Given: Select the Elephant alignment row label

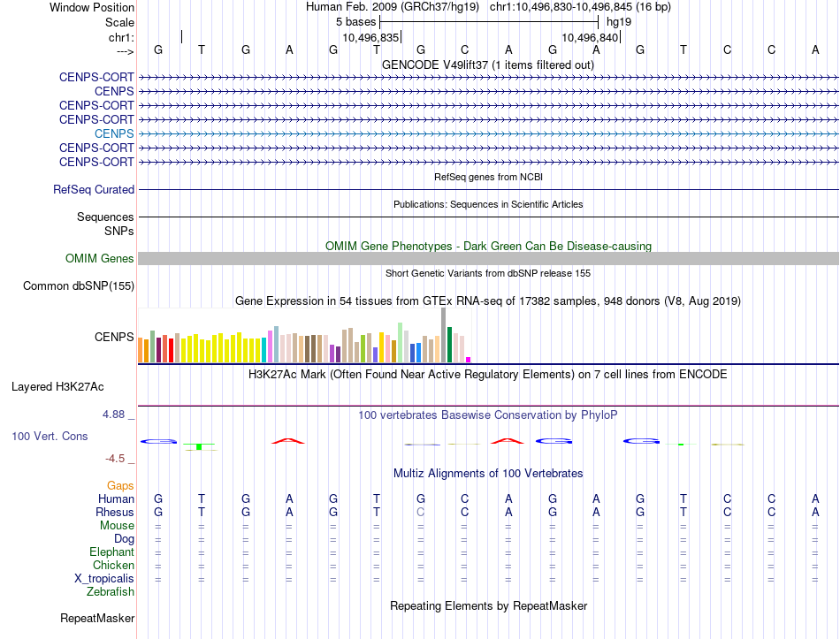Looking at the screenshot, I should 111,552.
